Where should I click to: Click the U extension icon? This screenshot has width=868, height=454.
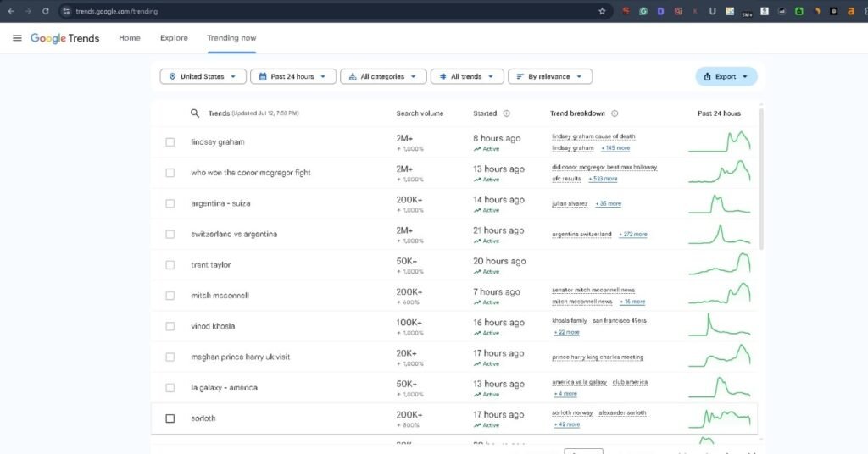click(x=712, y=11)
